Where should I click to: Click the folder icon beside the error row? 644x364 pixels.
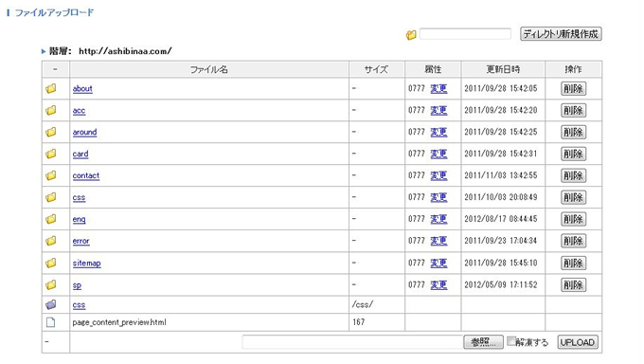[51, 241]
